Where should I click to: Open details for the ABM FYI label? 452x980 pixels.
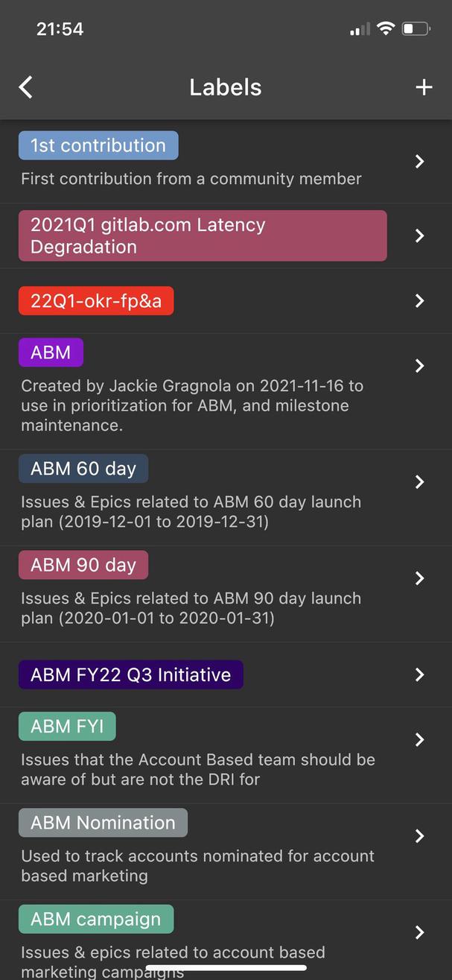(x=418, y=740)
